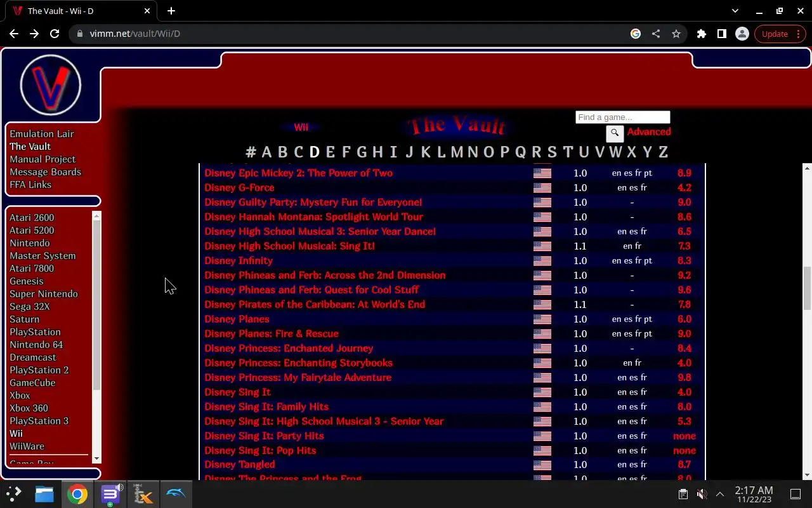Click the browser forward arrow
This screenshot has height=508, width=812.
34,34
